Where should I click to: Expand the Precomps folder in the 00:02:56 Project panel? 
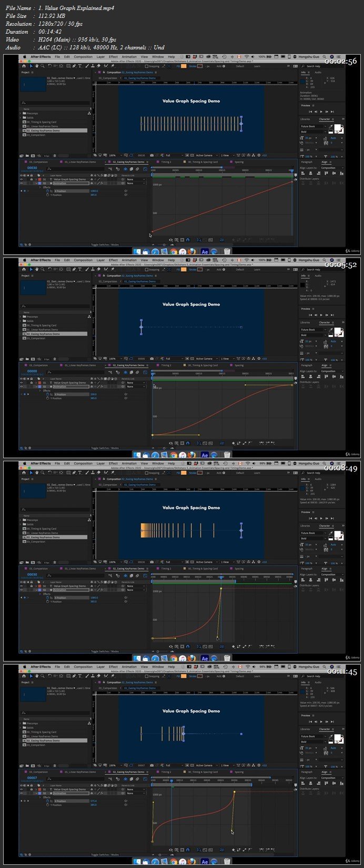point(21,113)
